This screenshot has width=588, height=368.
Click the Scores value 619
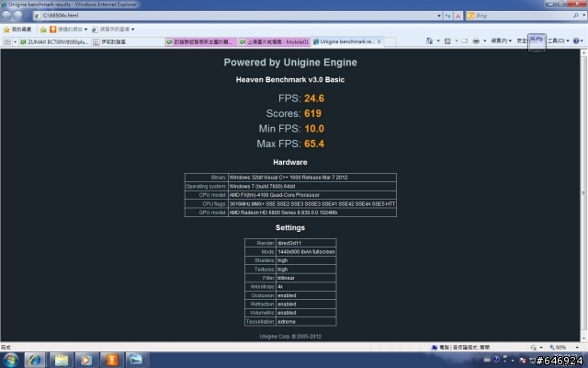click(x=312, y=113)
